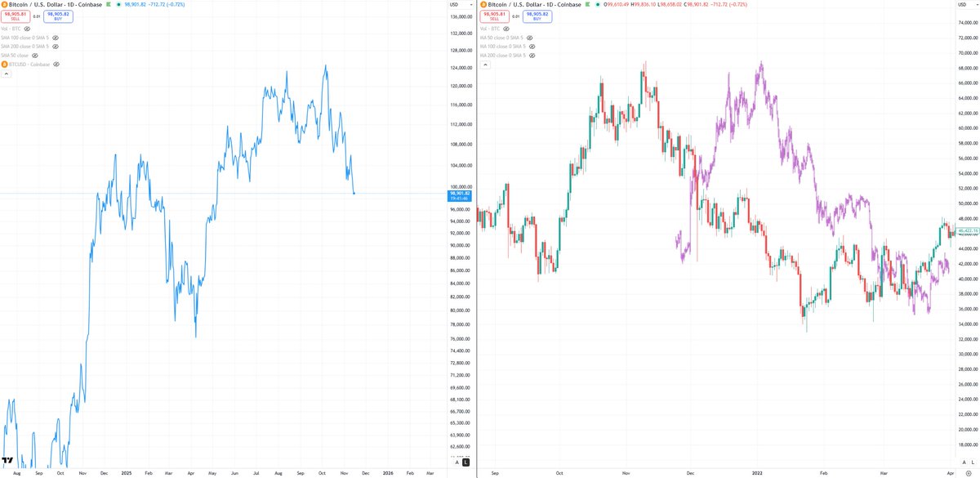Screen dimensions: 980x478
Task: Toggle log scale 'L' on right price axis
Action: point(971,462)
